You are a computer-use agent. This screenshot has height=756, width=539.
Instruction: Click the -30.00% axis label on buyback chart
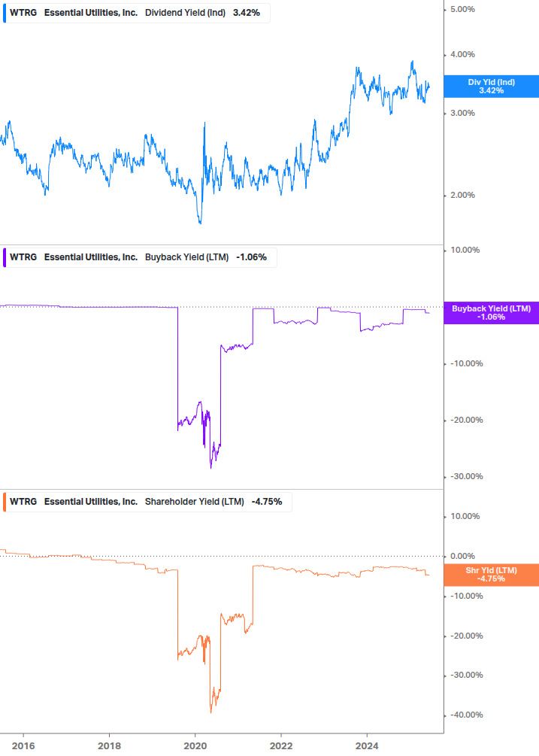(466, 477)
